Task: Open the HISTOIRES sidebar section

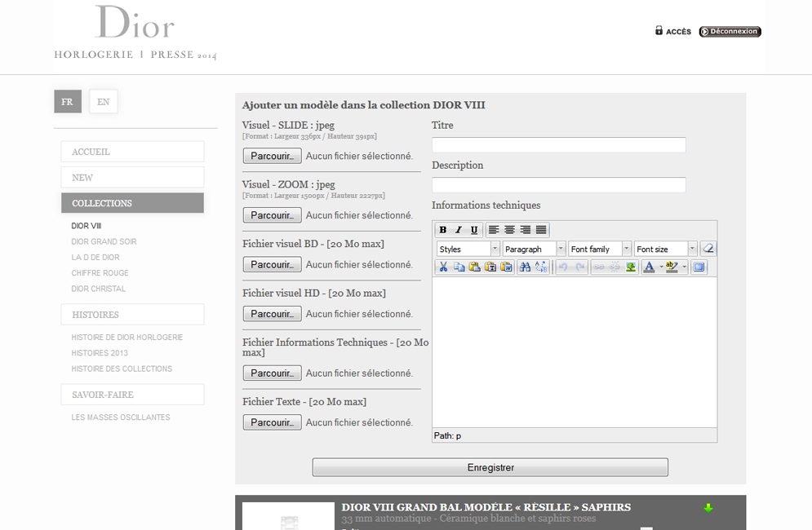Action: pyautogui.click(x=132, y=315)
